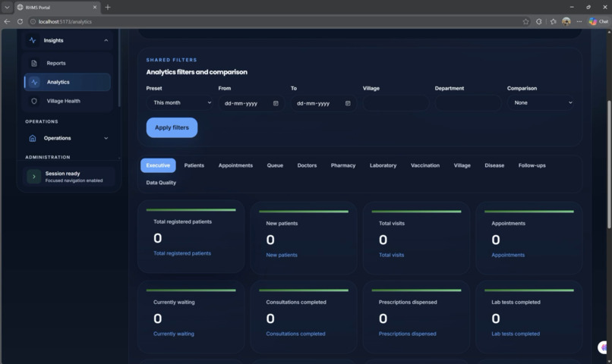Open the From date calendar picker icon
Viewport: 612px width, 364px height.
click(x=276, y=103)
